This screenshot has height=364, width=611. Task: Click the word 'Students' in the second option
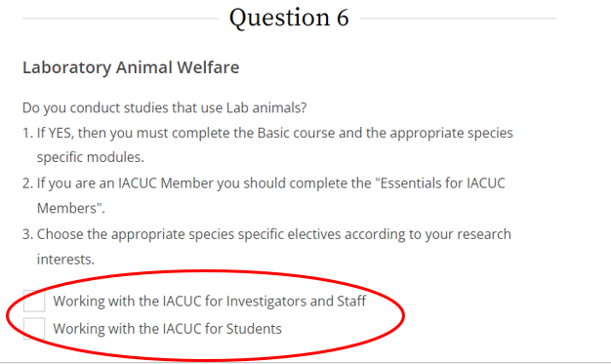254,329
